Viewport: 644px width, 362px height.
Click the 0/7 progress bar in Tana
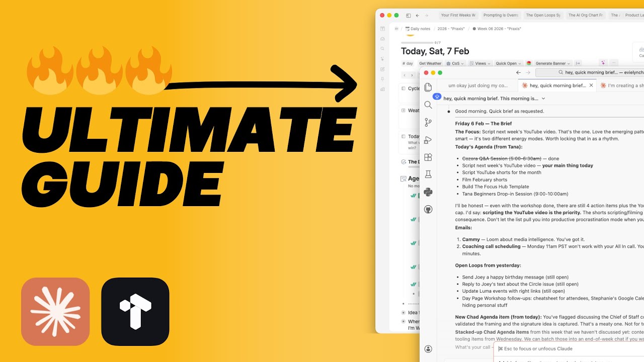pos(417,43)
